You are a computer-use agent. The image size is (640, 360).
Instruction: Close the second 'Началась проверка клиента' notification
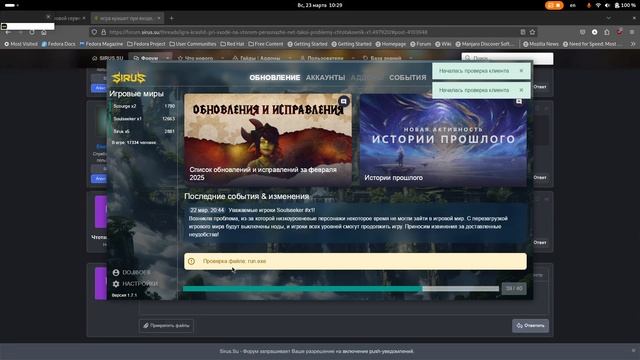(x=521, y=90)
